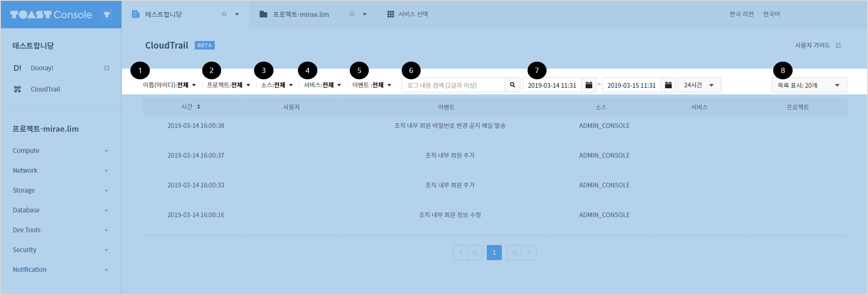
Task: Click the 이벤트 column header
Action: tap(446, 107)
